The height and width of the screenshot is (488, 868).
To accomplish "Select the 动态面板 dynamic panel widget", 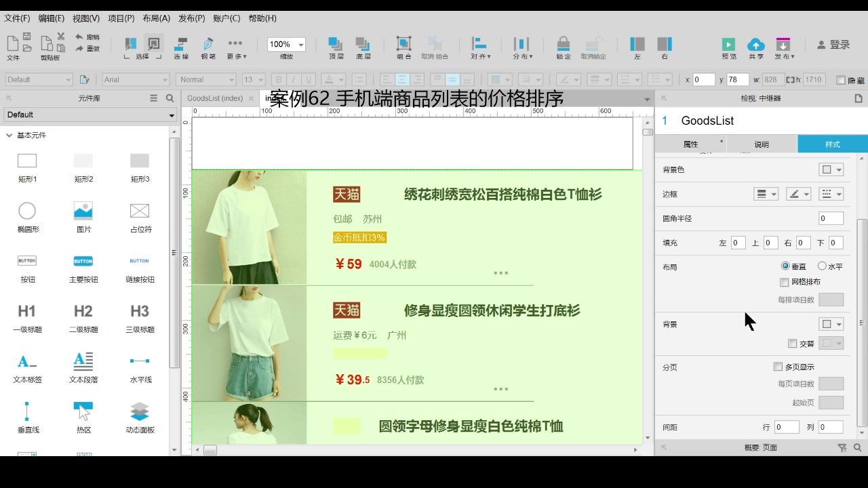I will point(140,418).
